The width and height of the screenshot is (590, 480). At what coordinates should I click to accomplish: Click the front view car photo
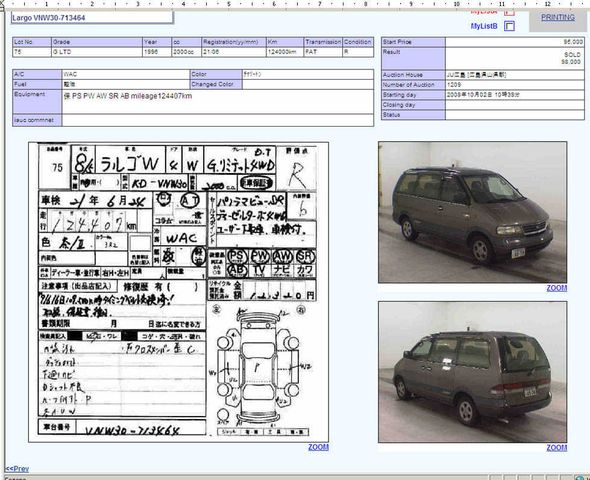click(473, 212)
